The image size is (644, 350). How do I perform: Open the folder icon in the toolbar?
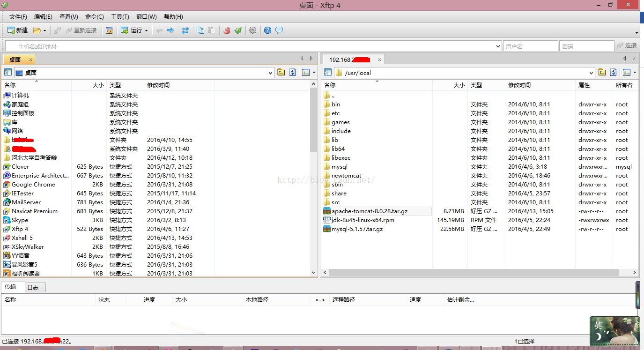click(37, 30)
